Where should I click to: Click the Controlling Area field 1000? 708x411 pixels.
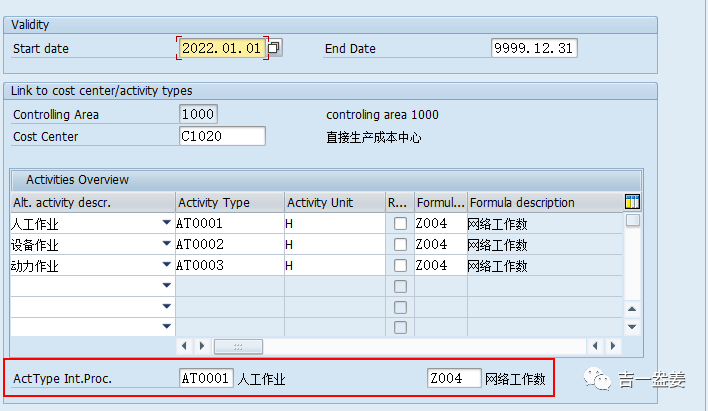click(198, 114)
